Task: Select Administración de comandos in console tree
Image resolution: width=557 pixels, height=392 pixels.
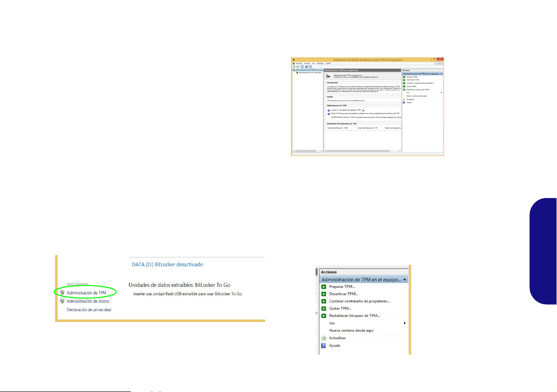Action: click(310, 72)
